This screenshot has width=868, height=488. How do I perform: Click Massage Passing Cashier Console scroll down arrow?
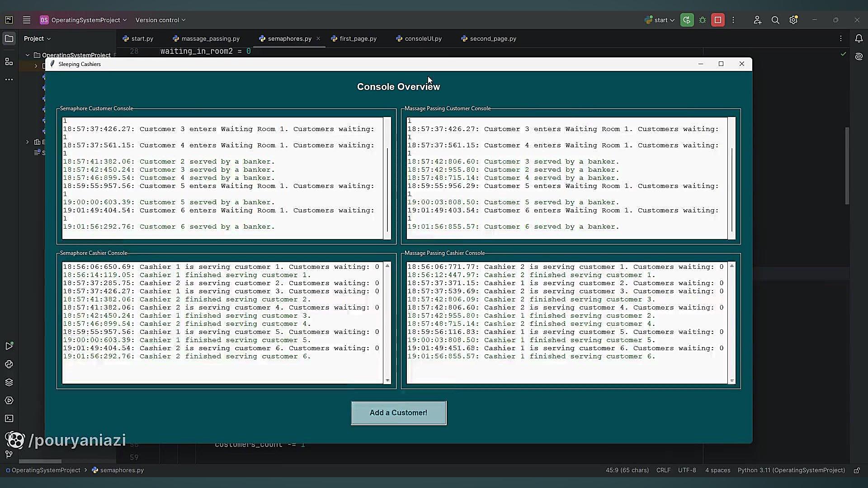coord(732,380)
